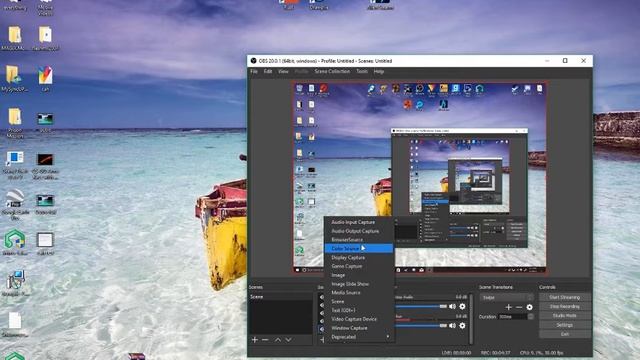This screenshot has width=640, height=360.
Task: Open the Scene Collection menu
Action: (332, 71)
